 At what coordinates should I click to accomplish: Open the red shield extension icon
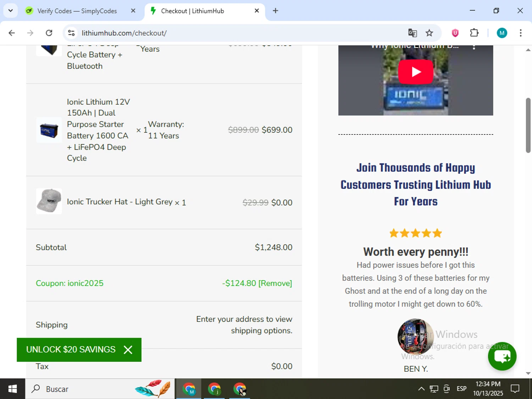click(455, 33)
